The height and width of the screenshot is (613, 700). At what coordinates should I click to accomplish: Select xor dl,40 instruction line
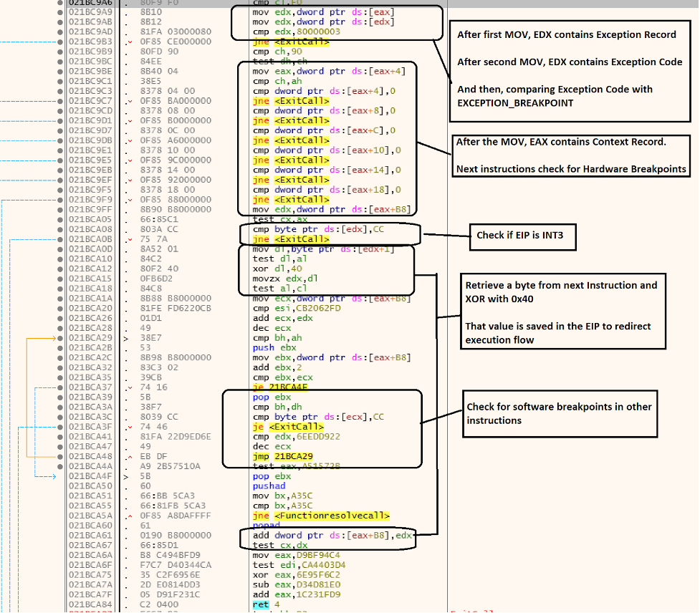(x=277, y=269)
